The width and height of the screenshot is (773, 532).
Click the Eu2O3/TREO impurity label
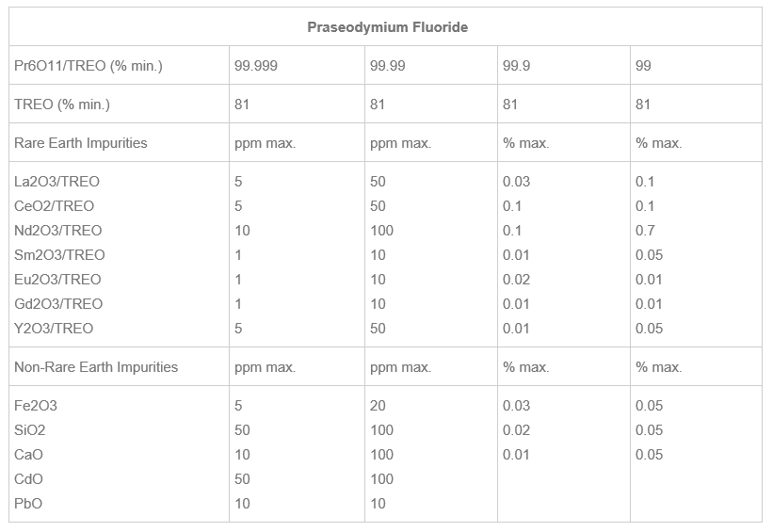[x=57, y=280]
